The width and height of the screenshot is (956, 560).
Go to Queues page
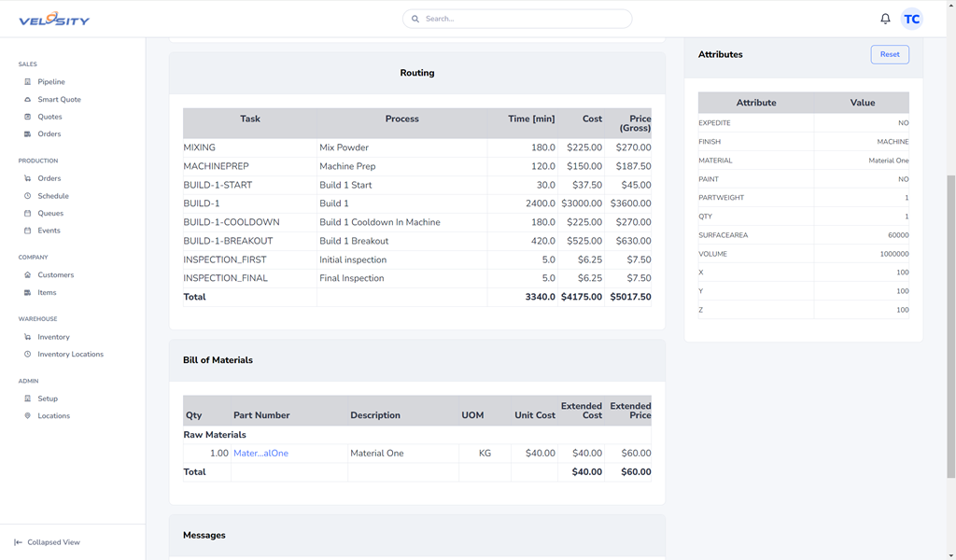click(x=50, y=214)
